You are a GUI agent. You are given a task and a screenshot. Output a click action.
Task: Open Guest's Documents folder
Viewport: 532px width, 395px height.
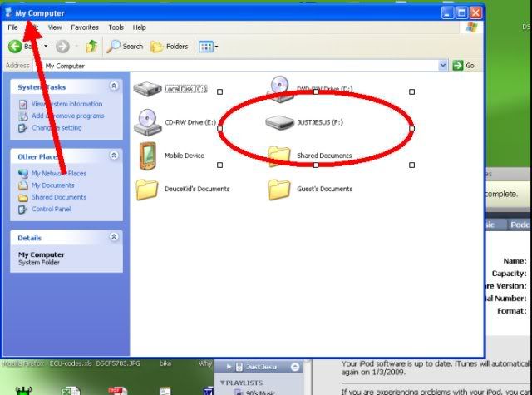tap(280, 189)
